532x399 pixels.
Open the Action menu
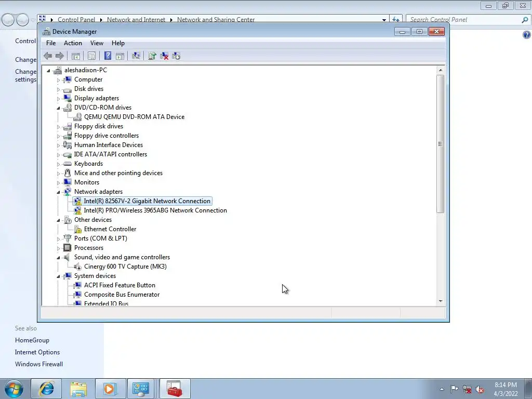(73, 43)
